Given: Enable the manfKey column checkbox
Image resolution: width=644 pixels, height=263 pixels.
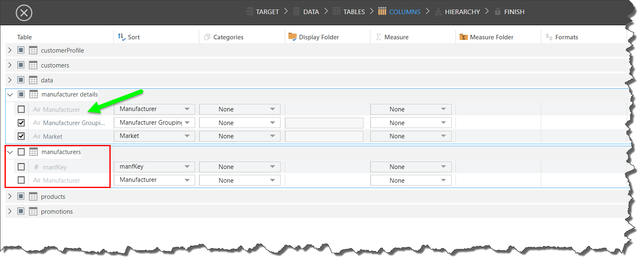Looking at the screenshot, I should point(21,167).
